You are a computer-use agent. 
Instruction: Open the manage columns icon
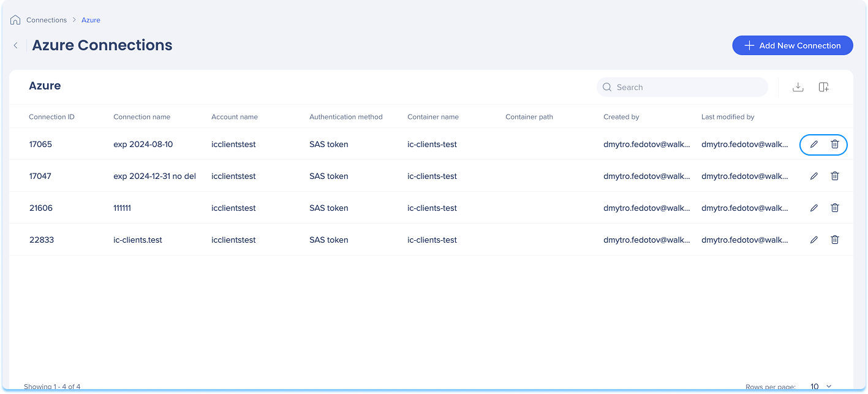[824, 87]
